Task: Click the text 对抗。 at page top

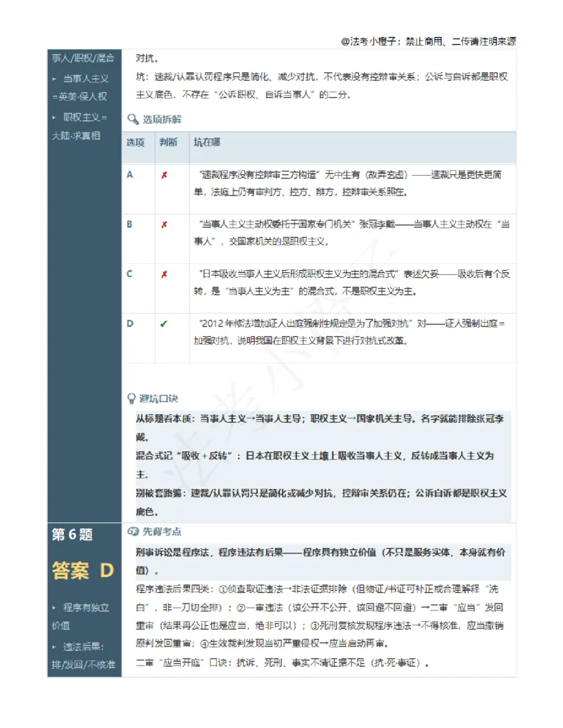Action: 147,58
